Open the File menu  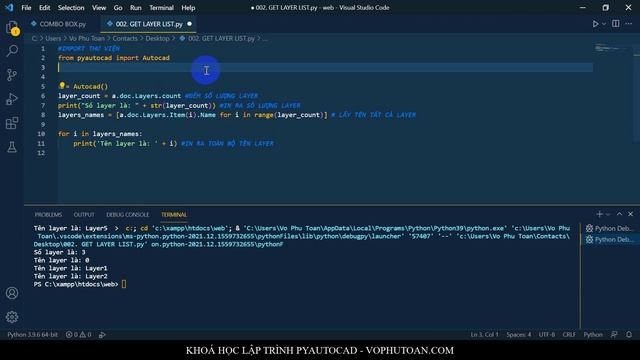click(26, 8)
